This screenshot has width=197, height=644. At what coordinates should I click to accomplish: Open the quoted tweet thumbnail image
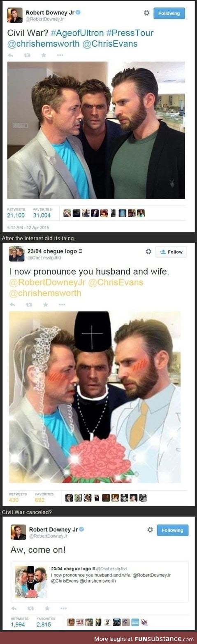click(x=31, y=582)
